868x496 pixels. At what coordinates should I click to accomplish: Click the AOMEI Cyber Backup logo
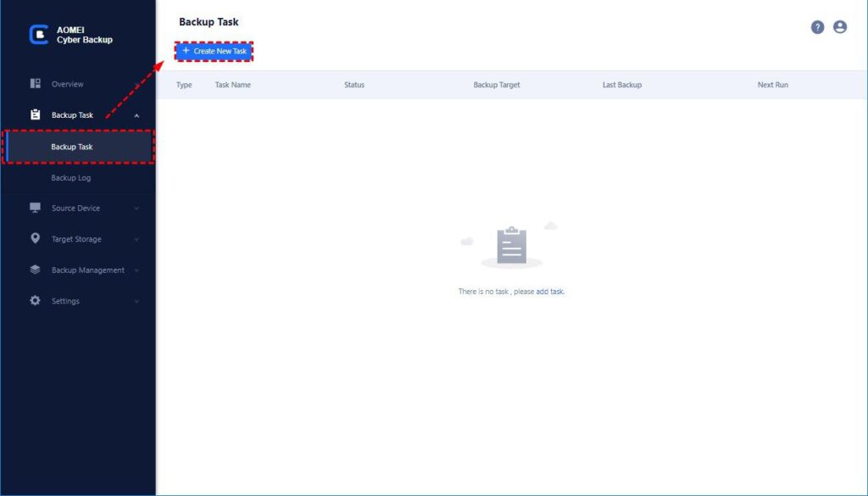(x=39, y=35)
